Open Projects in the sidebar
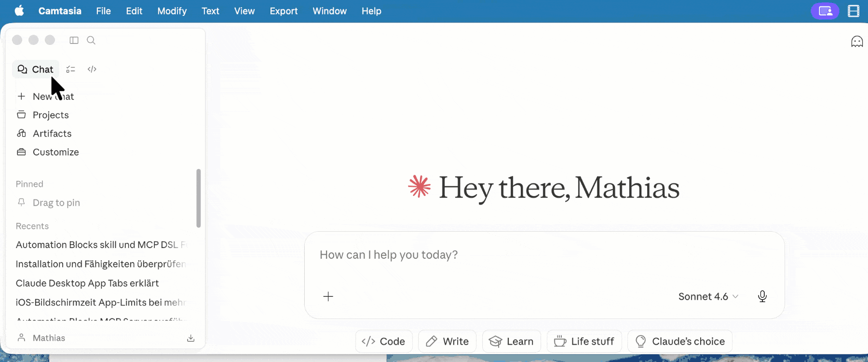Viewport: 868px width, 362px height. click(x=51, y=115)
